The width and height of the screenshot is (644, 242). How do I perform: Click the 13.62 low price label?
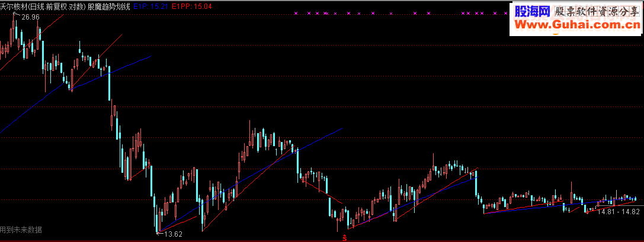pos(173,234)
